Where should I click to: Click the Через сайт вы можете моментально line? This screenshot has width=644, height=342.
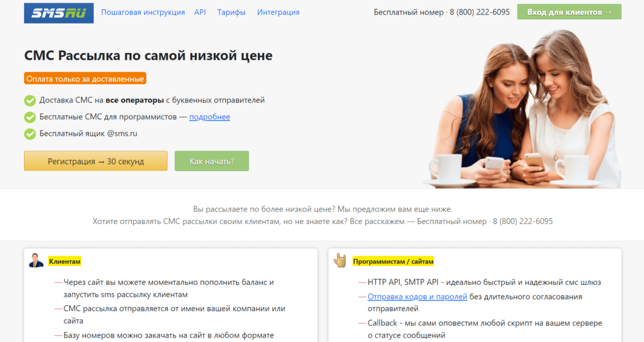coord(169,288)
